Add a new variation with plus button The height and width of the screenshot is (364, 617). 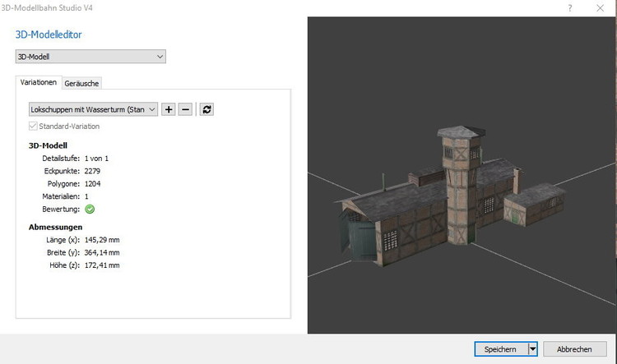click(x=169, y=109)
